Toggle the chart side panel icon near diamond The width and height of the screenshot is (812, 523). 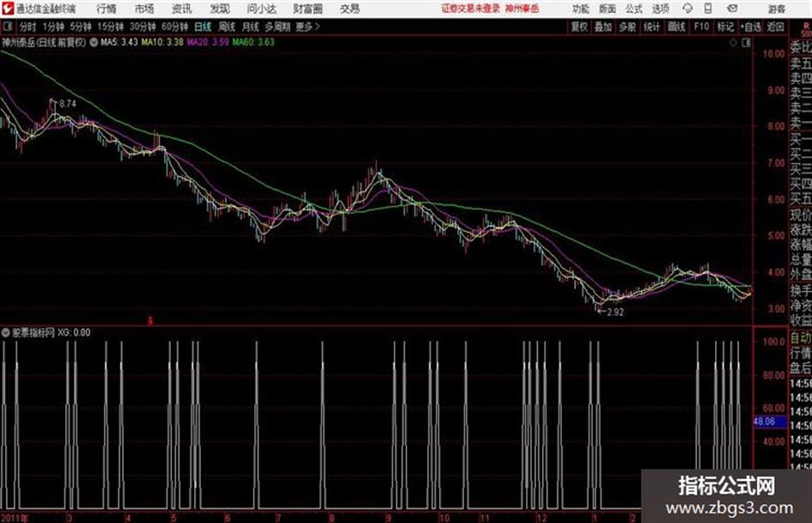coord(746,43)
